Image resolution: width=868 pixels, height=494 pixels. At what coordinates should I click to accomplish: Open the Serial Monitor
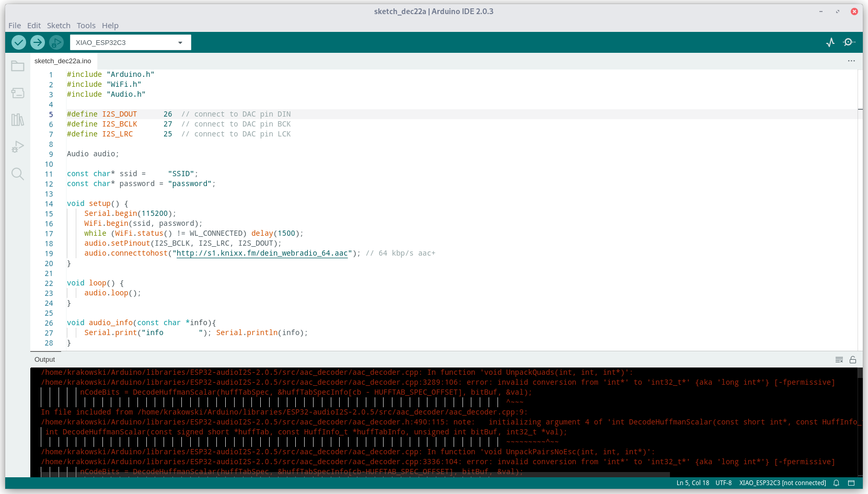click(849, 42)
